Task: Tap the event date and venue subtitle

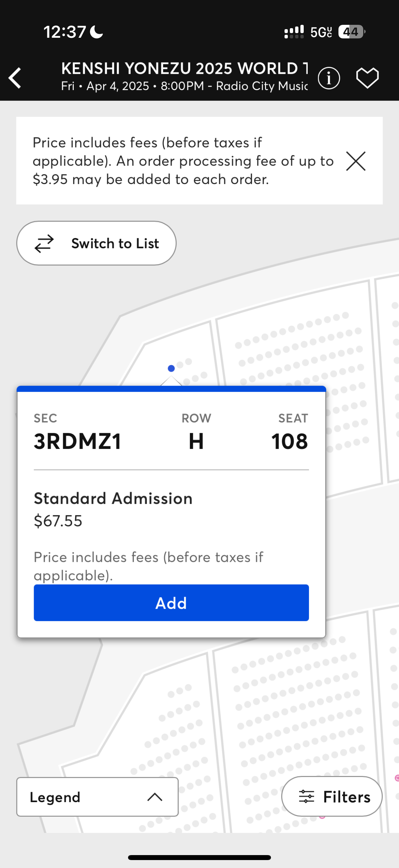Action: (185, 86)
